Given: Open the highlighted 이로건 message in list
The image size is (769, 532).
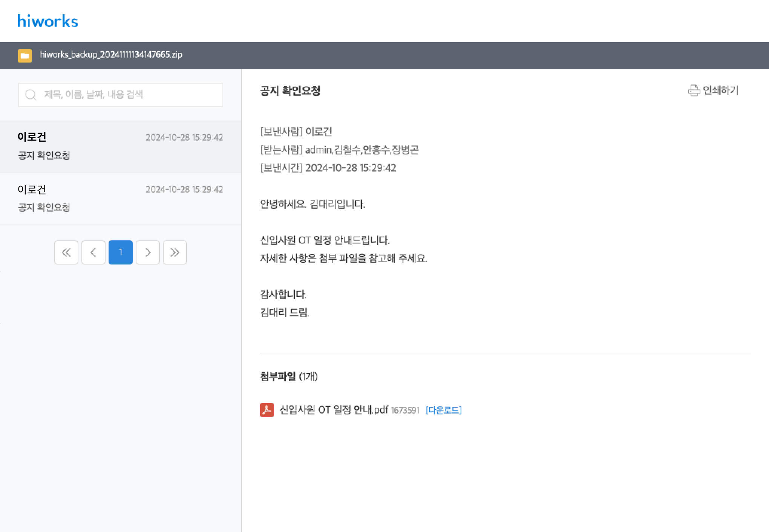Looking at the screenshot, I should coord(120,147).
